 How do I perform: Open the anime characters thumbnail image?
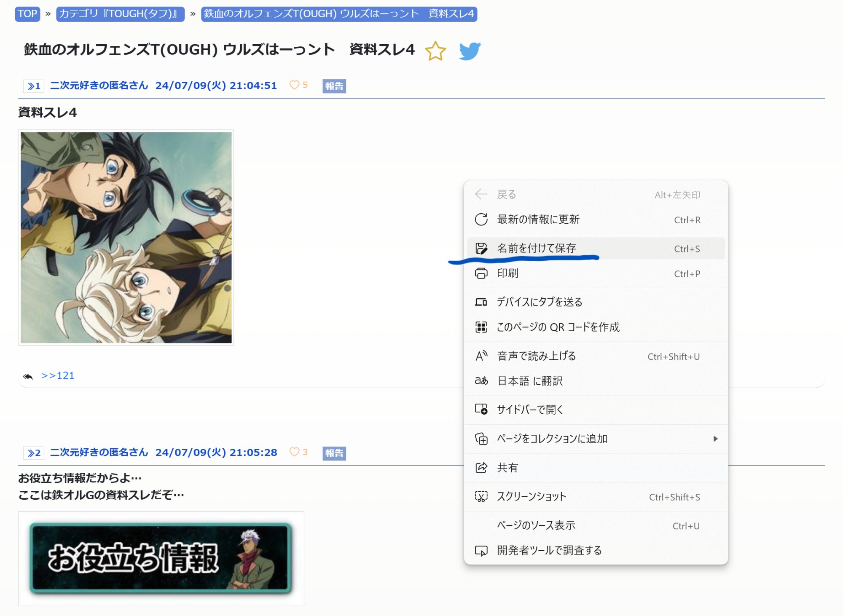pos(126,238)
